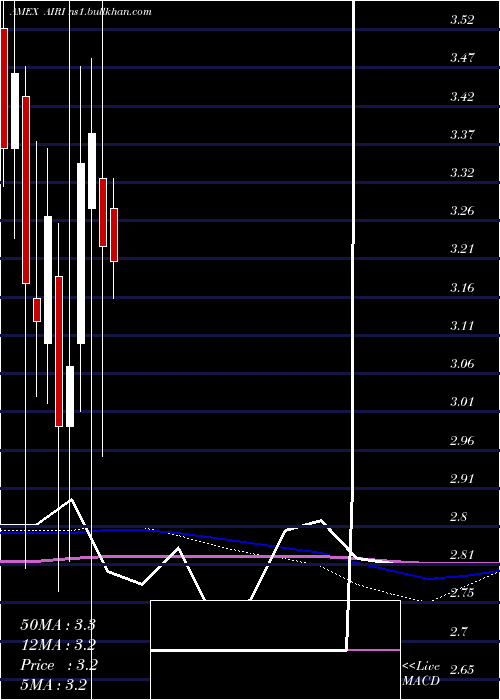Click the 2.75 price axis value
Viewport: 500px width, 700px height.
pos(462,593)
